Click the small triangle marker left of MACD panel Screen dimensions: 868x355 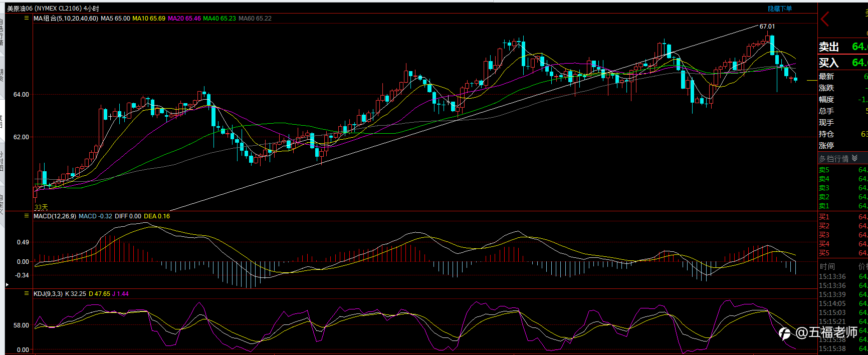(7, 284)
